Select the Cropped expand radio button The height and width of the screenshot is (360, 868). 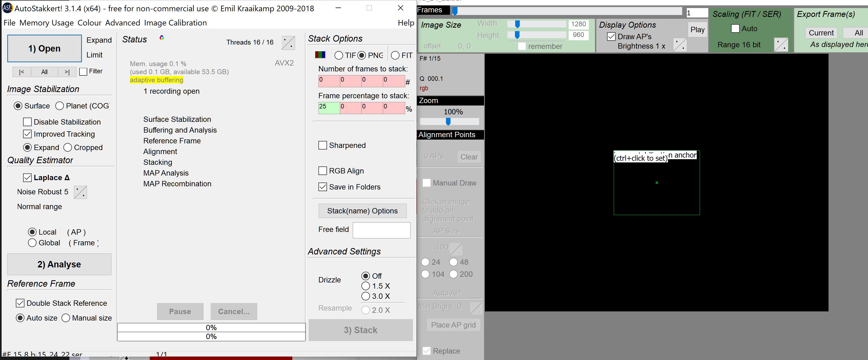(x=68, y=147)
